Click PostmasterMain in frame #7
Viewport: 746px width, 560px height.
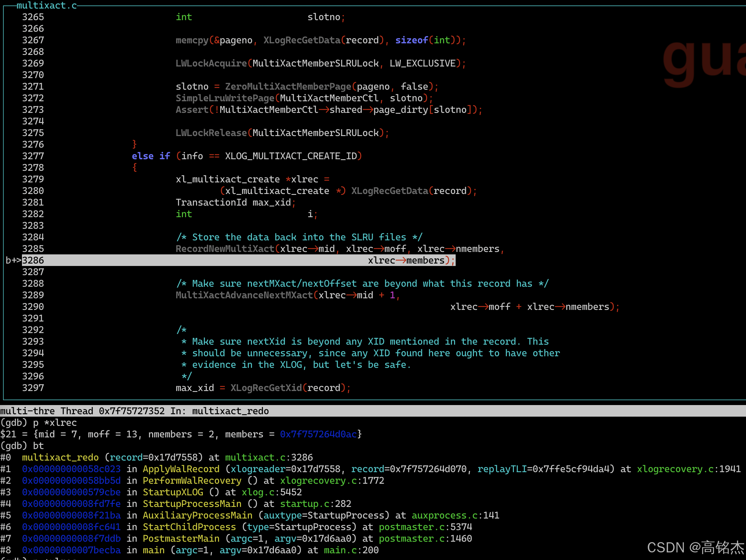pos(181,539)
